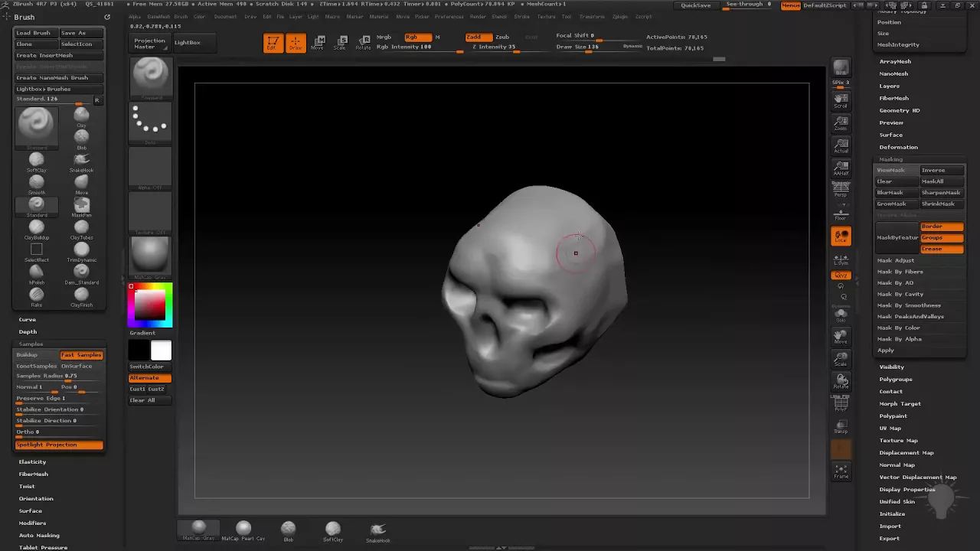Activate Edit mode in top shelf
The image size is (980, 551).
(x=273, y=43)
